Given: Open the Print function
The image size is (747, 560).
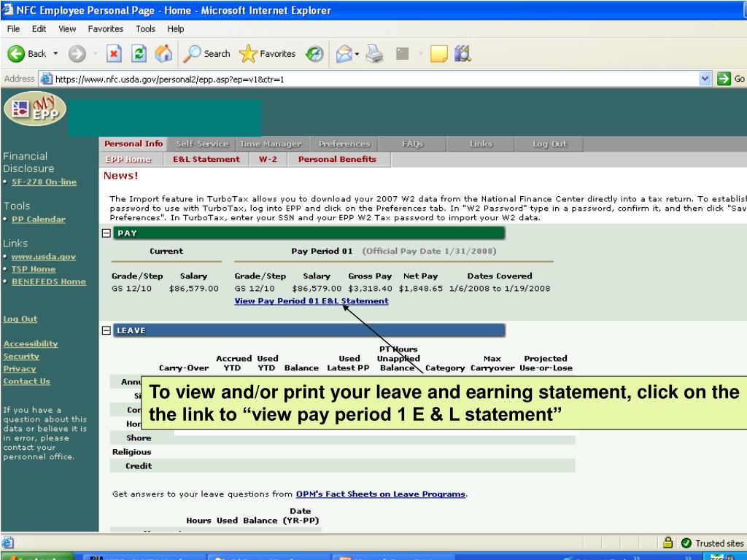Looking at the screenshot, I should (x=373, y=53).
